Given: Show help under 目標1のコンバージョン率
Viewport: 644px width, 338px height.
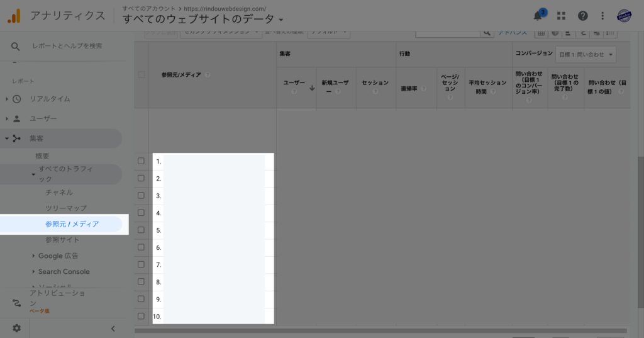Looking at the screenshot, I should pos(528,100).
